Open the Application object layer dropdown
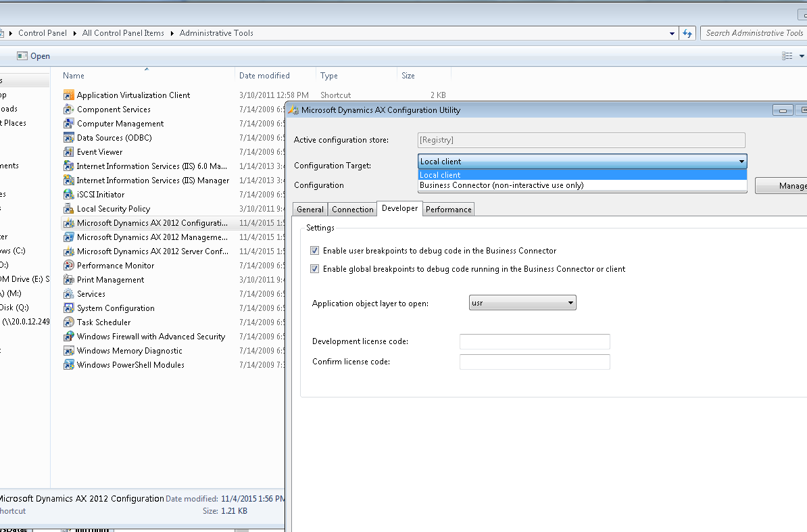807x532 pixels. pos(522,303)
